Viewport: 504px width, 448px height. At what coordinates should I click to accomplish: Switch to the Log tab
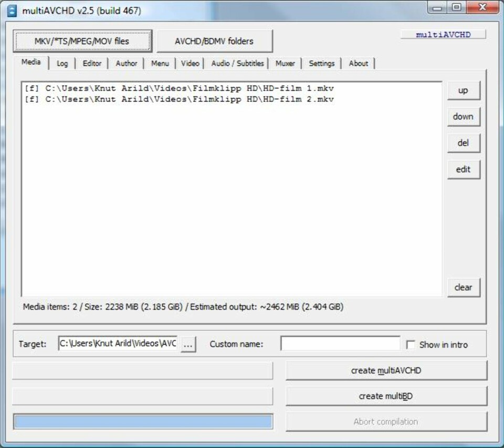(x=62, y=63)
